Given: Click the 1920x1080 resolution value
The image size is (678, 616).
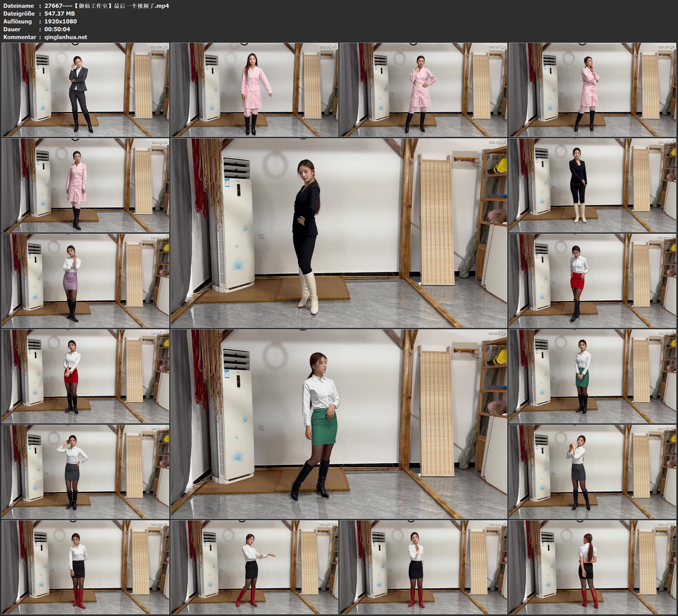Looking at the screenshot, I should [61, 21].
